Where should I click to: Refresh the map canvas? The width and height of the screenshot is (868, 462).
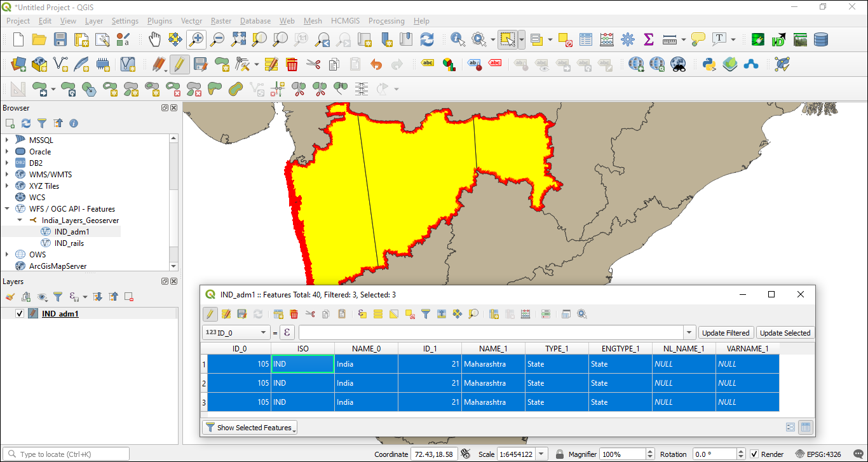427,39
